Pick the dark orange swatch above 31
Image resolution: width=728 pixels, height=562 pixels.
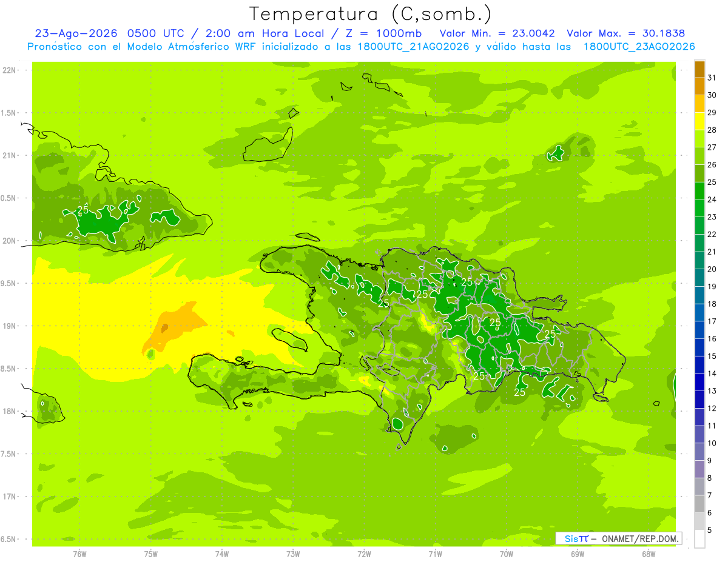[x=699, y=70]
